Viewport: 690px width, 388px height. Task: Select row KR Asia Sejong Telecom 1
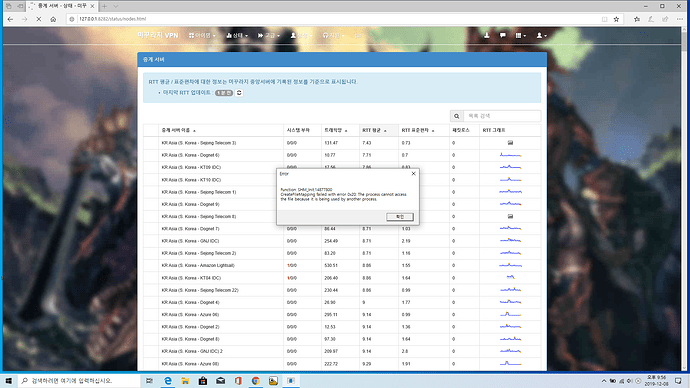[342, 192]
